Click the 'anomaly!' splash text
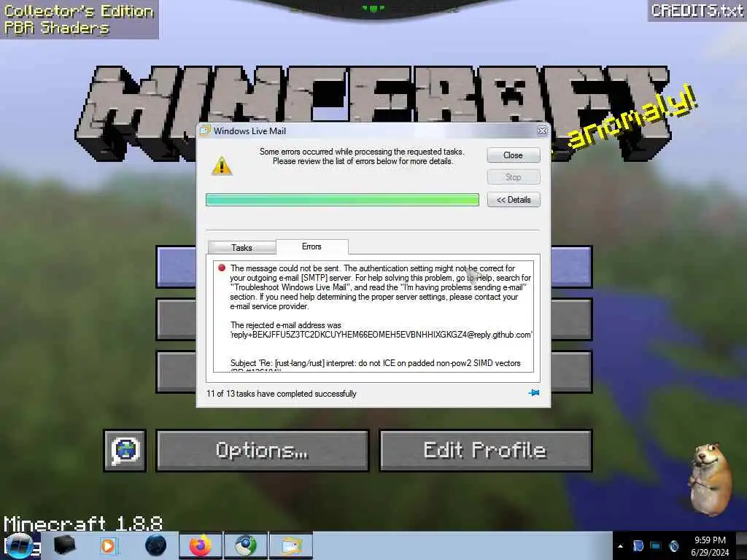This screenshot has height=560, width=747. [x=632, y=116]
